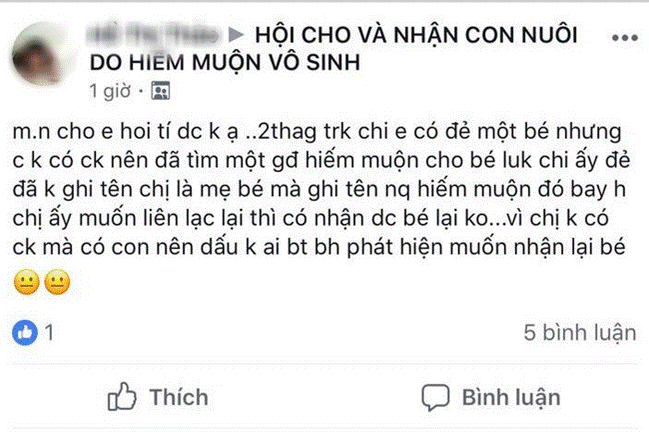Click the group privacy icon beside timestamp

click(161, 91)
